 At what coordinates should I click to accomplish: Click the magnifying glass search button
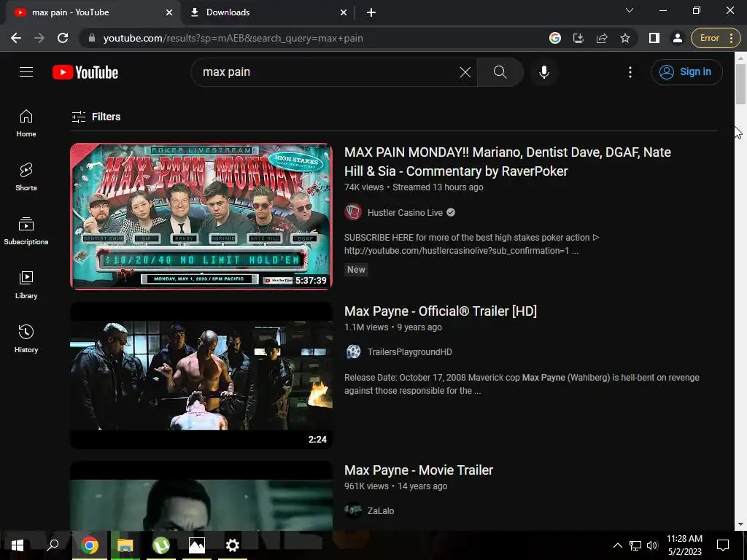500,72
